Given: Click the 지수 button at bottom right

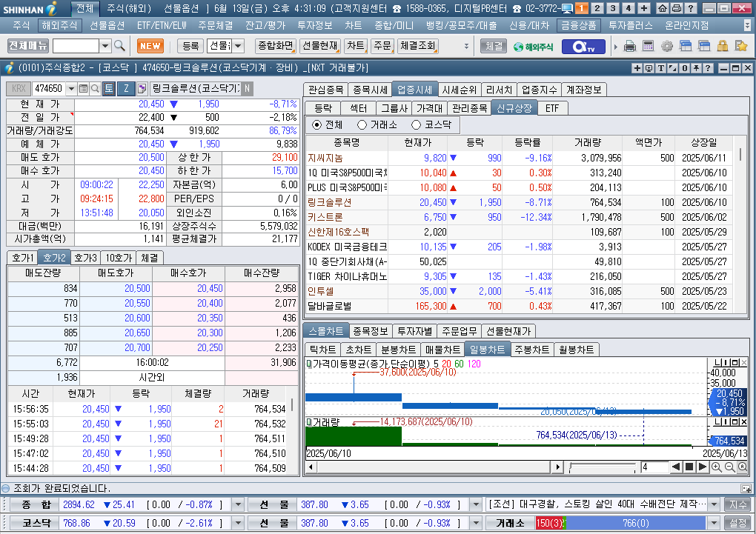Looking at the screenshot, I should (737, 504).
